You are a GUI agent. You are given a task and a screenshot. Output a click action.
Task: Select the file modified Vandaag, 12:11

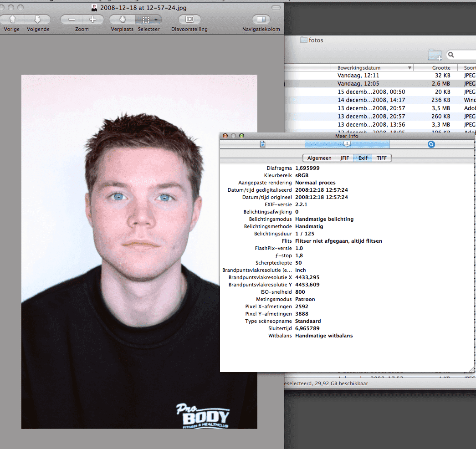358,76
